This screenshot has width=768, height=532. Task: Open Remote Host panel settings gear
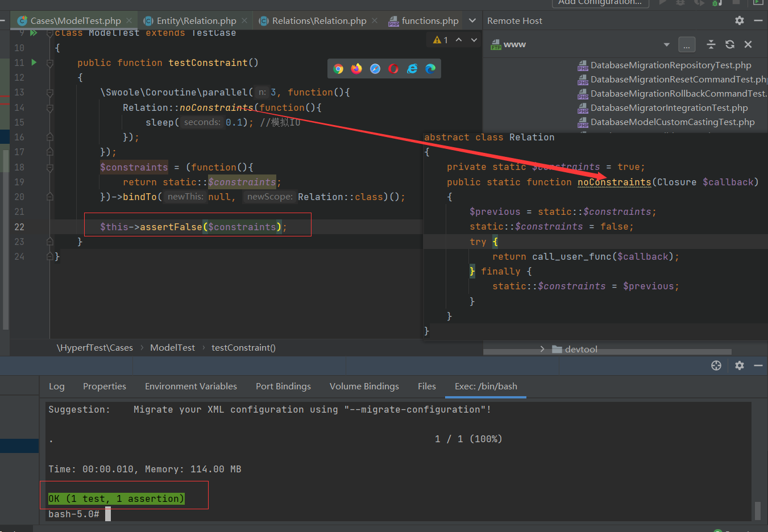click(739, 20)
